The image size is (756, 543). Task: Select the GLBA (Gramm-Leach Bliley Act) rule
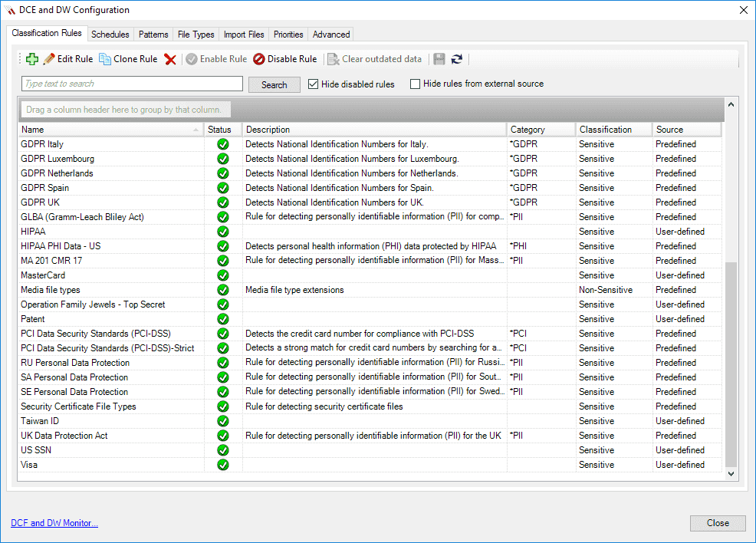(370, 217)
